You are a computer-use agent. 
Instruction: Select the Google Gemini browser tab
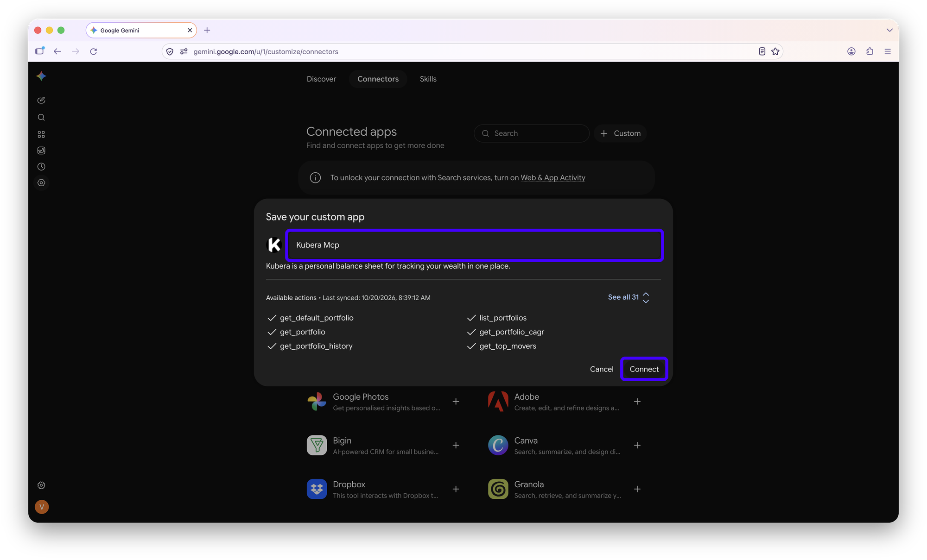click(x=141, y=30)
